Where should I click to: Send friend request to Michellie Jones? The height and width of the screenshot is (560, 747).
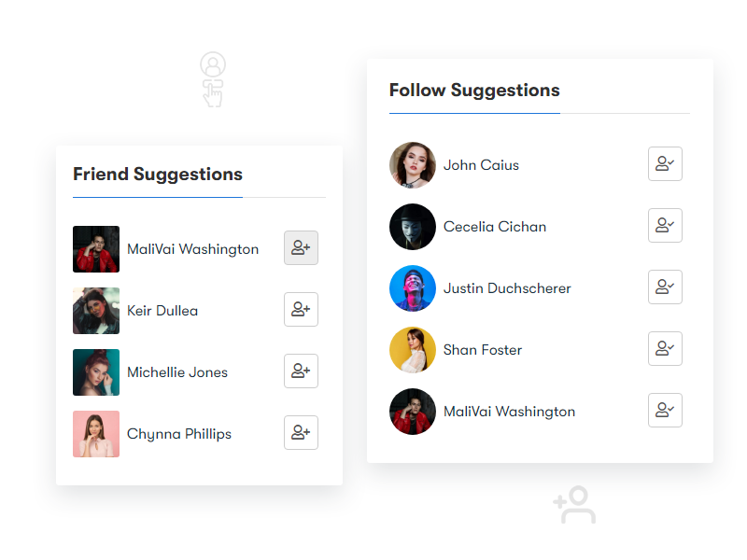pos(301,371)
